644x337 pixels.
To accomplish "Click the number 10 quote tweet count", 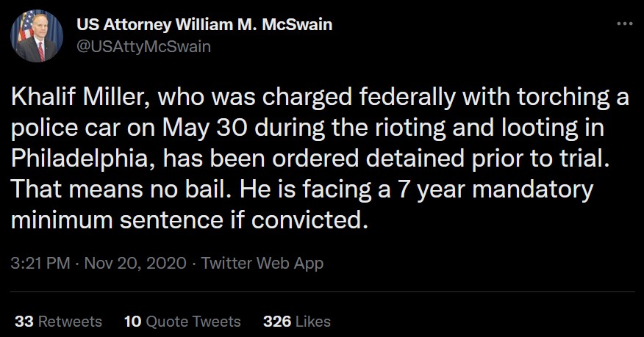I will (x=133, y=322).
